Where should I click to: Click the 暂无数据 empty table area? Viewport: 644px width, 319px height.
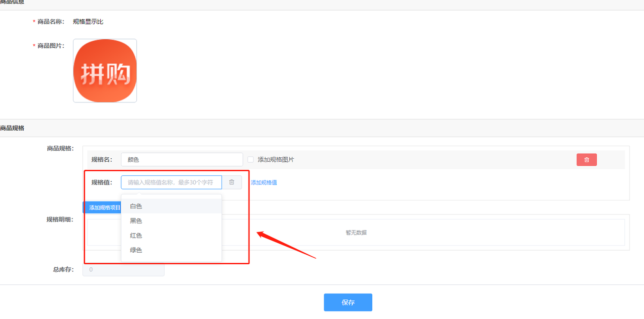[356, 233]
